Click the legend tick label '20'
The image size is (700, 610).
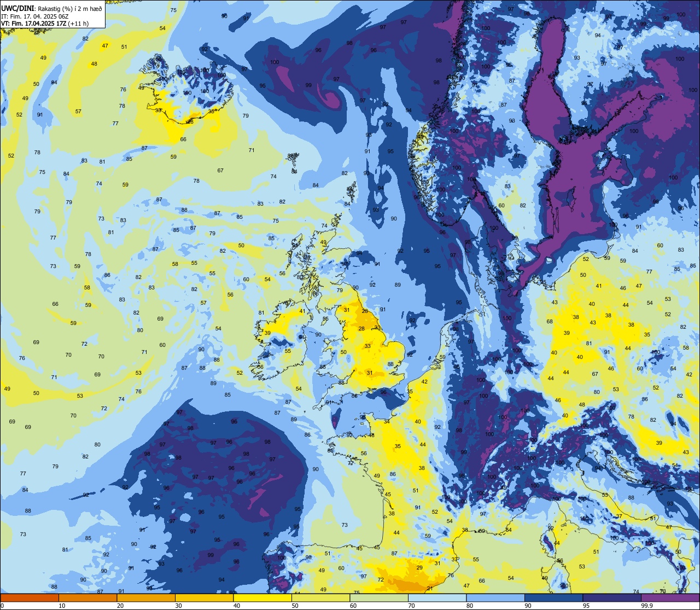[x=120, y=606]
